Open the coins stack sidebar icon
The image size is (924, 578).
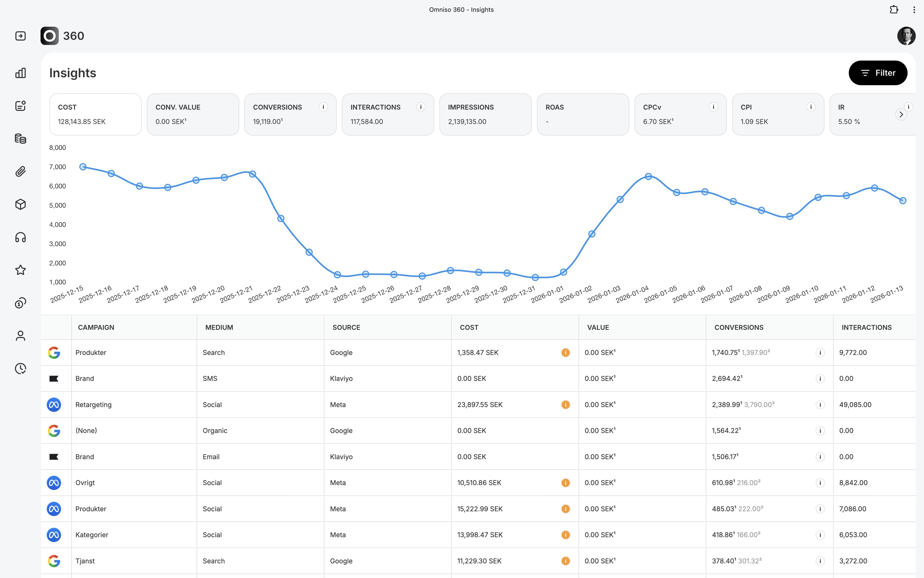pos(21,138)
